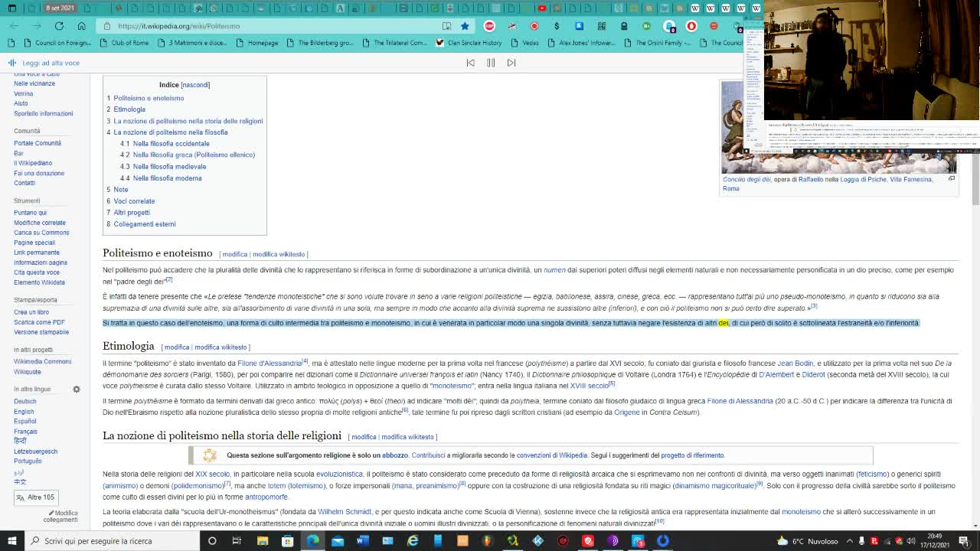Viewport: 980px width, 551px height.
Task: Open the Council on Foreign bookmark
Action: pyautogui.click(x=57, y=43)
